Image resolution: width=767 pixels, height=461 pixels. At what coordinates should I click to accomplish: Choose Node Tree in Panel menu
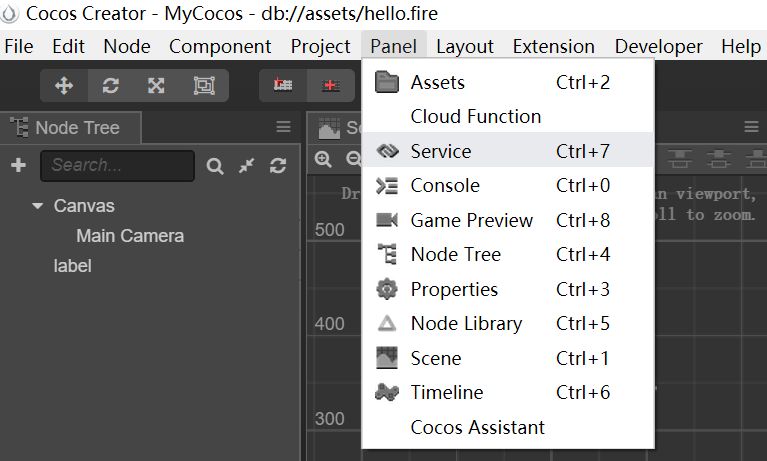(x=508, y=254)
